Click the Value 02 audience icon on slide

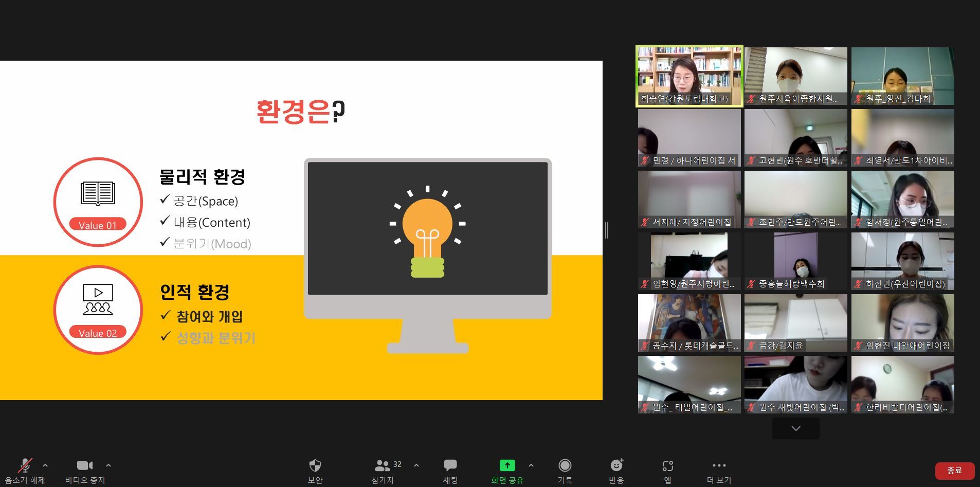98,300
